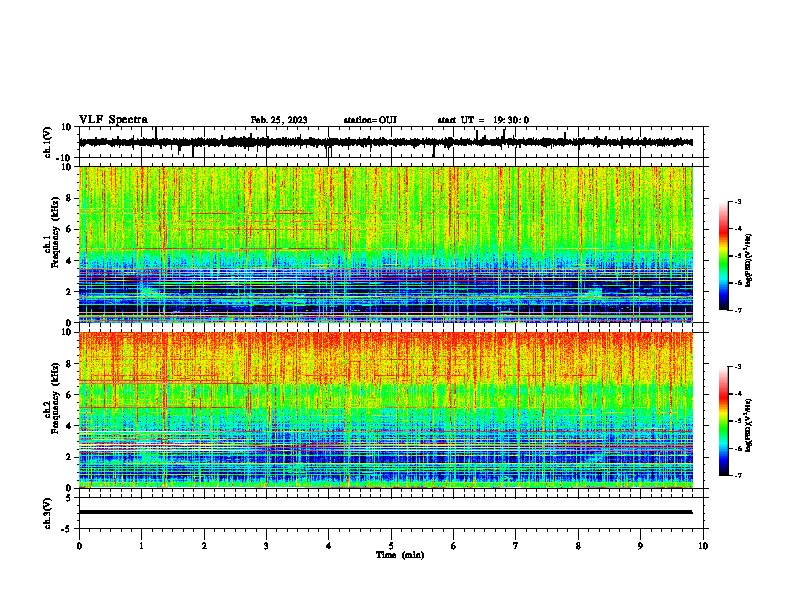The height and width of the screenshot is (612, 792).
Task: Click time axis tick label "7"
Action: pos(516,546)
